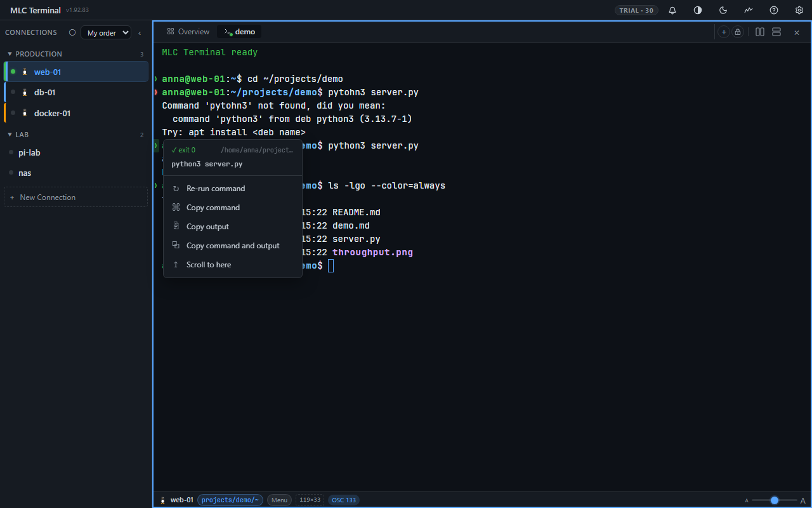Switch to dark mode moon icon
The width and height of the screenshot is (812, 508).
click(723, 10)
